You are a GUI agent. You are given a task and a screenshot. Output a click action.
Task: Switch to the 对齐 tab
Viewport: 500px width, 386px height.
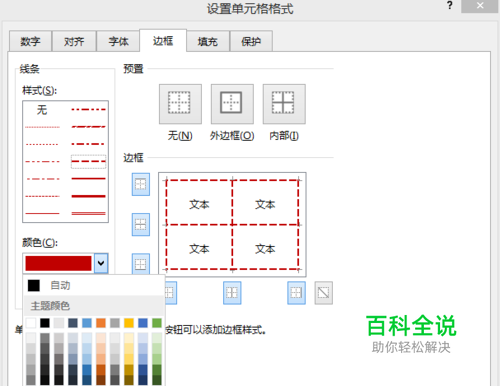(74, 41)
